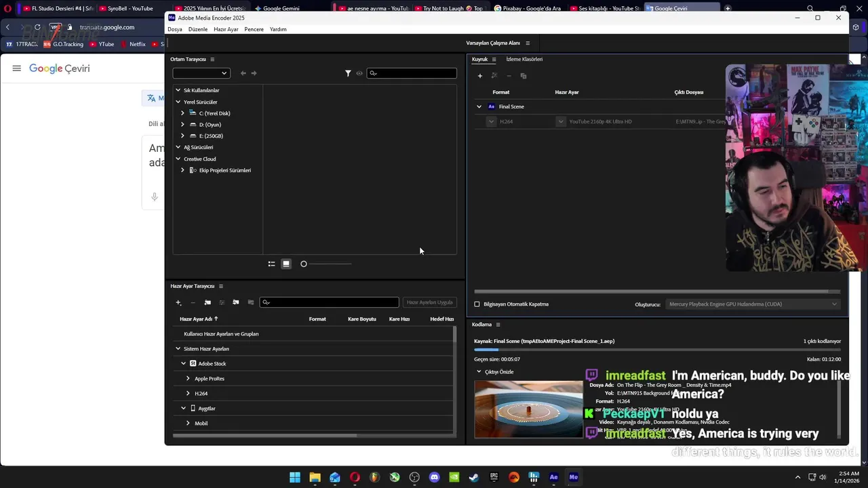Open the H.264 format dropdown in queue
Screen dimensions: 868x488
pyautogui.click(x=491, y=121)
